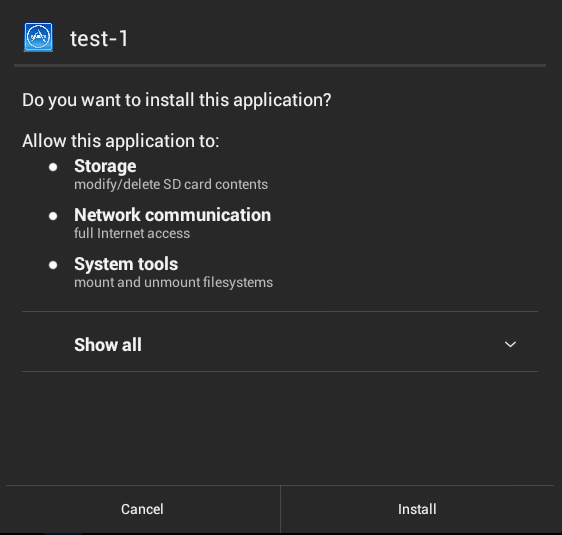Click the blue test-1 app icon

(38, 37)
